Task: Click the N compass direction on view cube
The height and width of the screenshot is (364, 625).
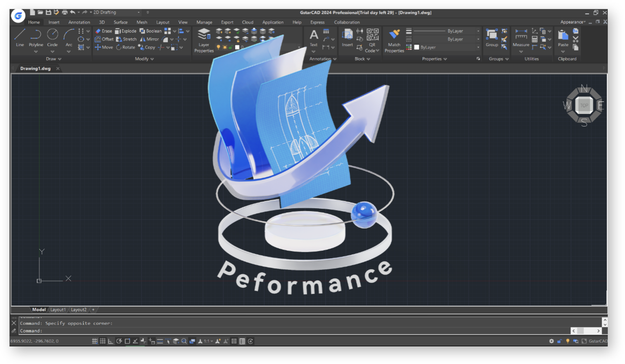Action: (x=584, y=88)
